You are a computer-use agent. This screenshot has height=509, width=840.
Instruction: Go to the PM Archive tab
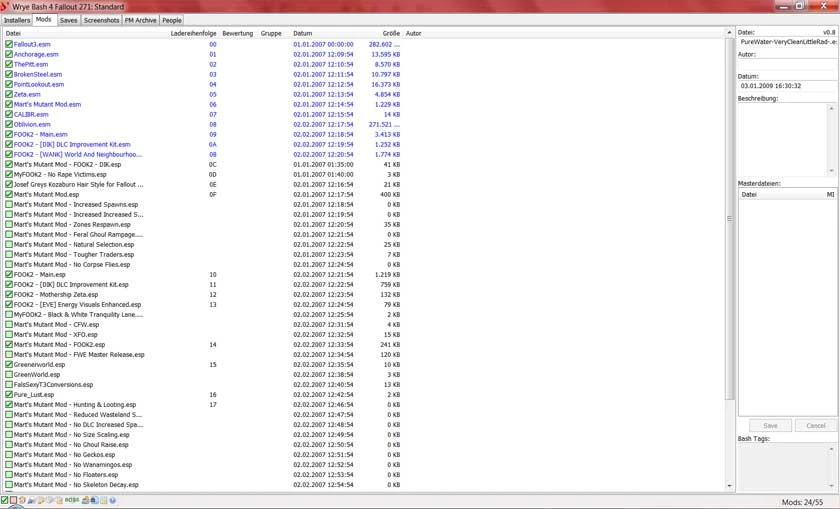coord(140,20)
